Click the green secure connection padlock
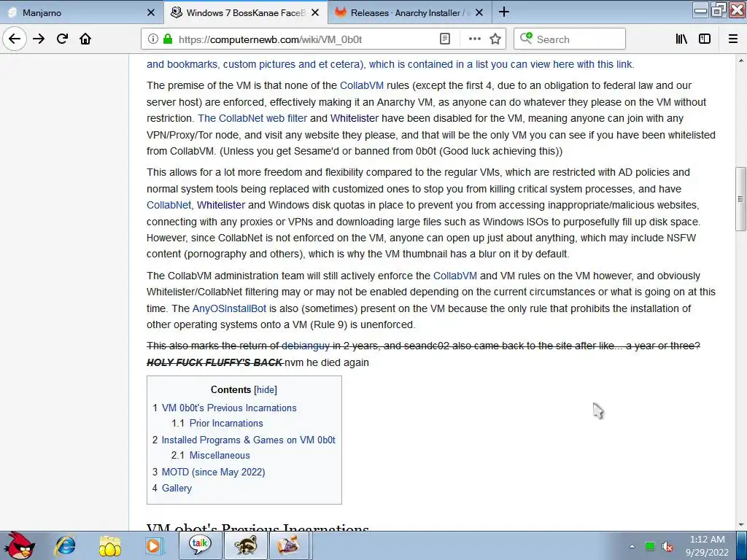The width and height of the screenshot is (747, 560). (168, 39)
